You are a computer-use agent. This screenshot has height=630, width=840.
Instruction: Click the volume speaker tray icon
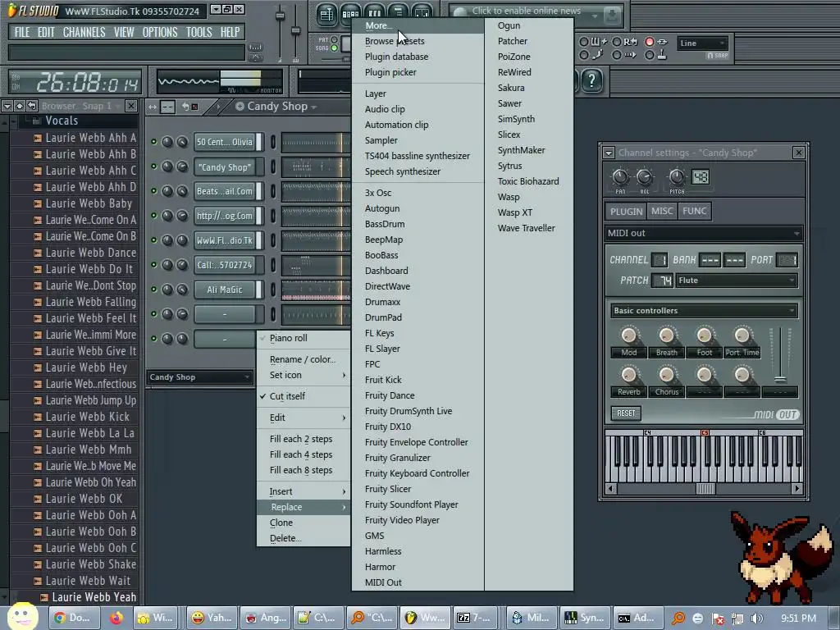pyautogui.click(x=757, y=619)
